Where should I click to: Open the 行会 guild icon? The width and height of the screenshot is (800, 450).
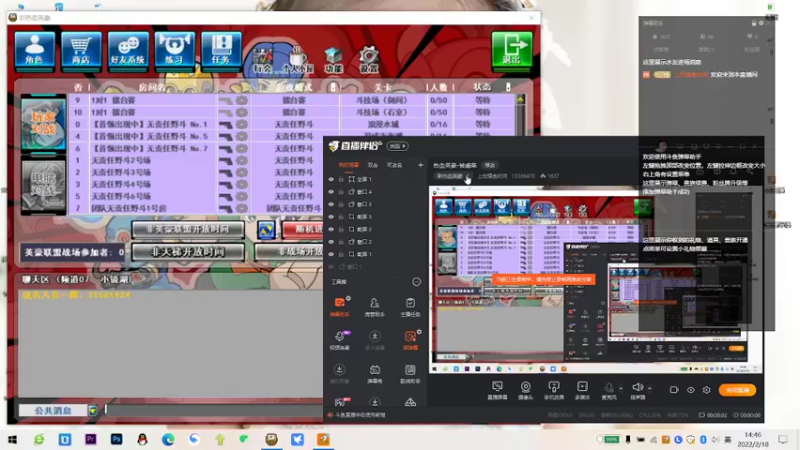(x=263, y=60)
